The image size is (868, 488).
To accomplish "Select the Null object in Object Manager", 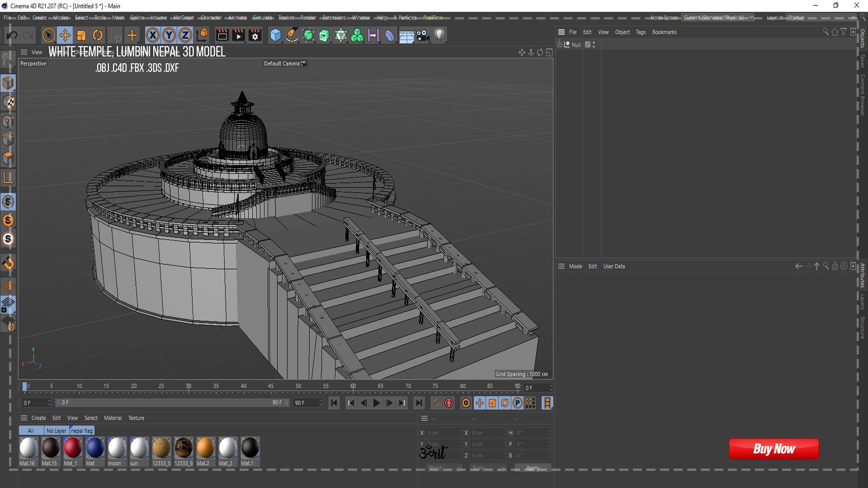I will (576, 45).
